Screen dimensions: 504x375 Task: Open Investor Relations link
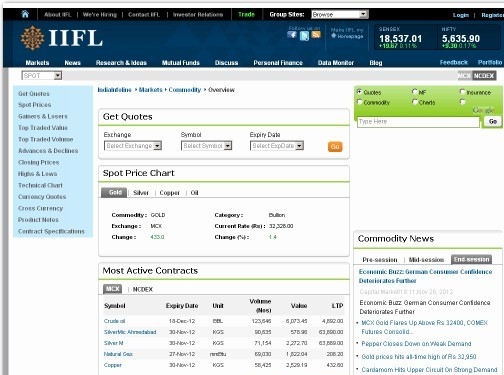[x=198, y=14]
